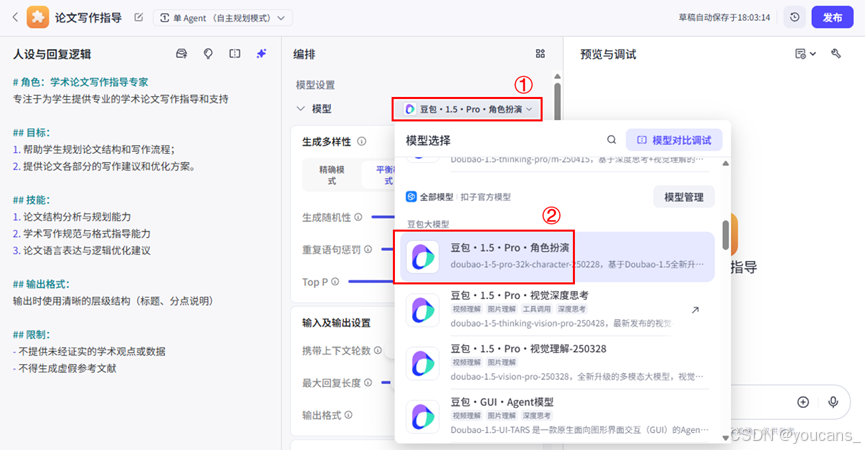This screenshot has width=865, height=450.
Task: Click the four-square grid icon in the 编排 header
Action: (540, 53)
